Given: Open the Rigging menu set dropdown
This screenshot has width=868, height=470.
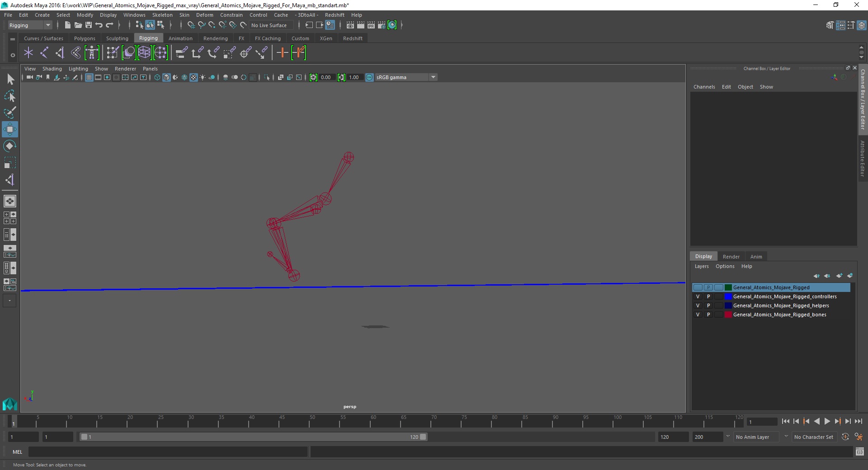Looking at the screenshot, I should [30, 25].
